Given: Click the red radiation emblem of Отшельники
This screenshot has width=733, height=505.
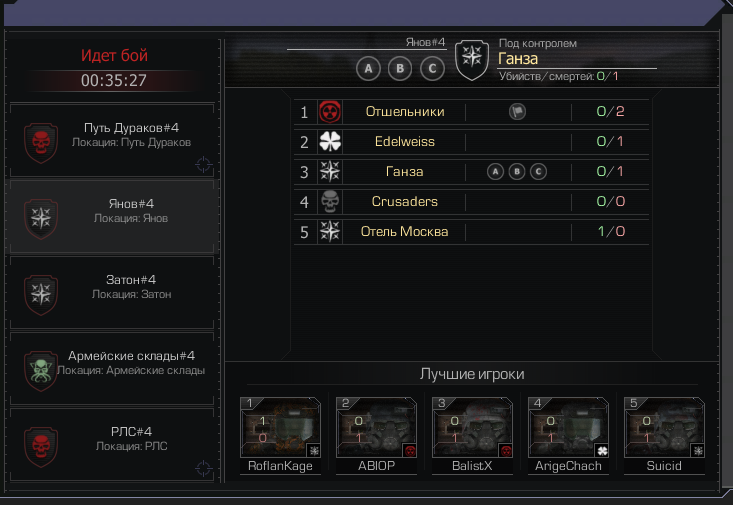Looking at the screenshot, I should [330, 112].
